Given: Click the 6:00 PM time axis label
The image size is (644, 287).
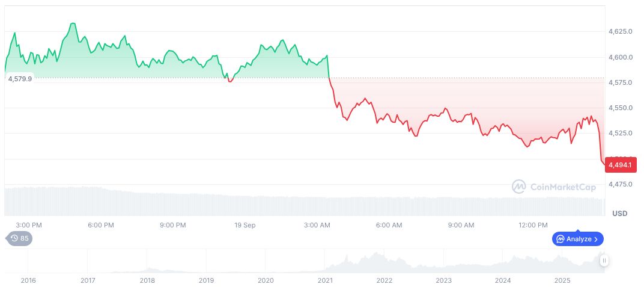Looking at the screenshot, I should (101, 225).
